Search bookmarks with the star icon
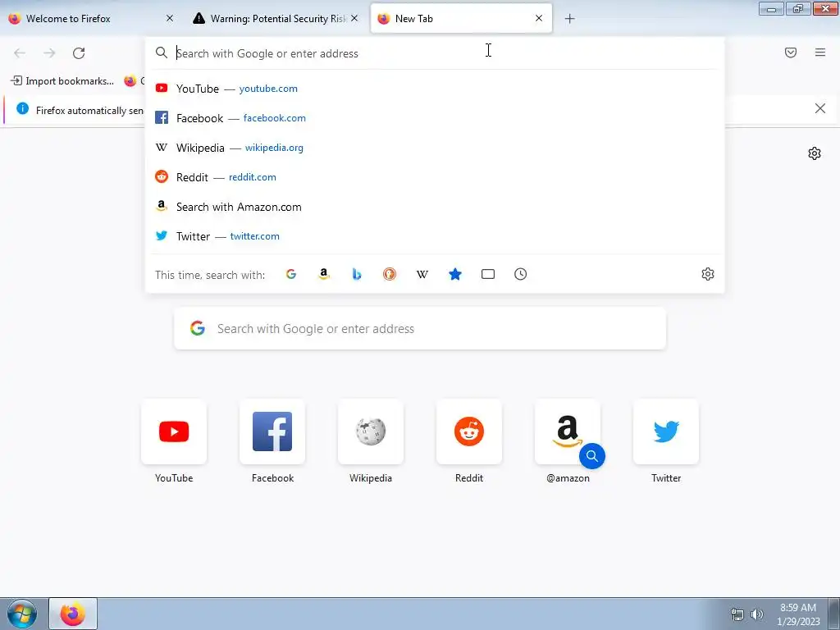Viewport: 840px width, 630px height. point(454,274)
